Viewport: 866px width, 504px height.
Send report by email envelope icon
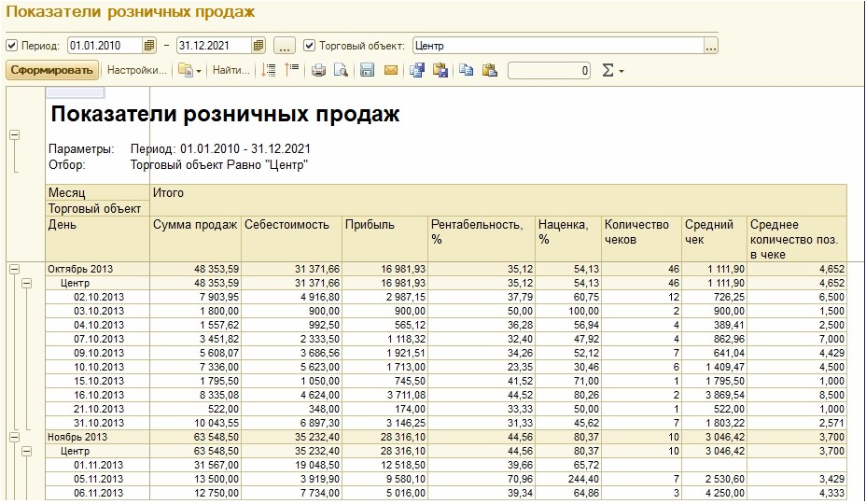click(x=390, y=70)
